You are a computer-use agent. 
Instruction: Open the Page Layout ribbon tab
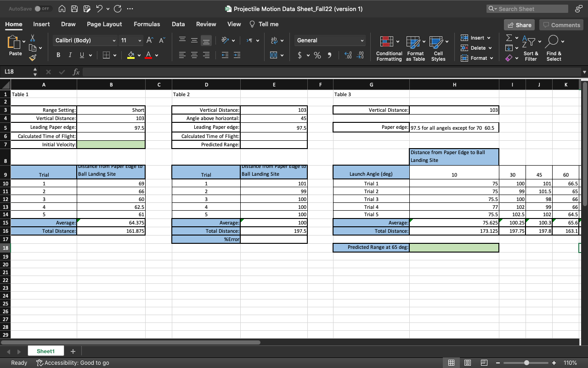click(x=104, y=24)
